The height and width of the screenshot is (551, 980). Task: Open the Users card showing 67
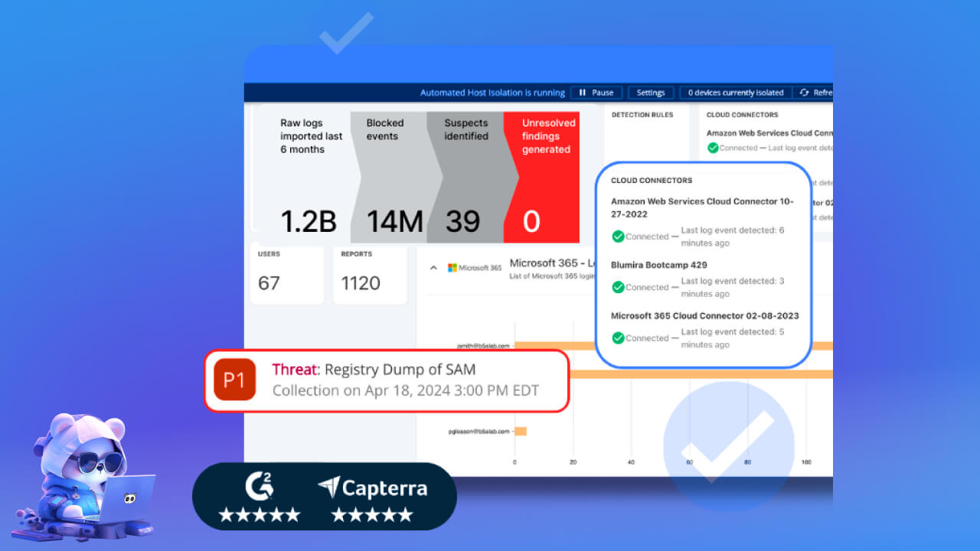[287, 273]
